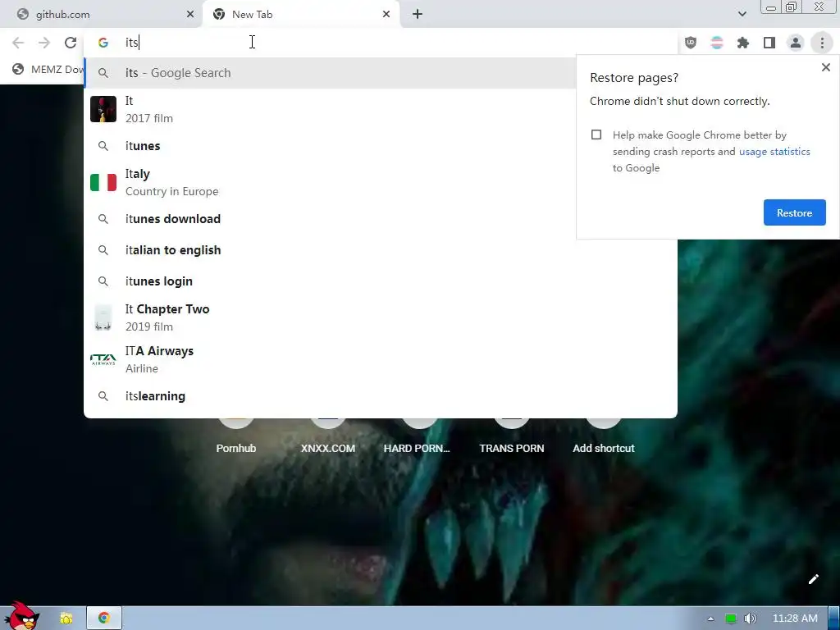Image resolution: width=840 pixels, height=630 pixels.
Task: Expand the tab search chevron
Action: pos(742,14)
